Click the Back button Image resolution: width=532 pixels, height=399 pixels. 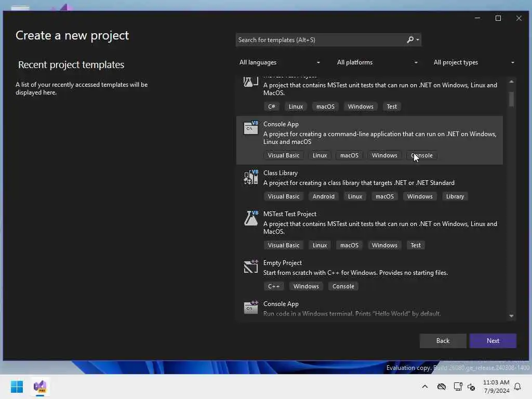click(x=443, y=341)
